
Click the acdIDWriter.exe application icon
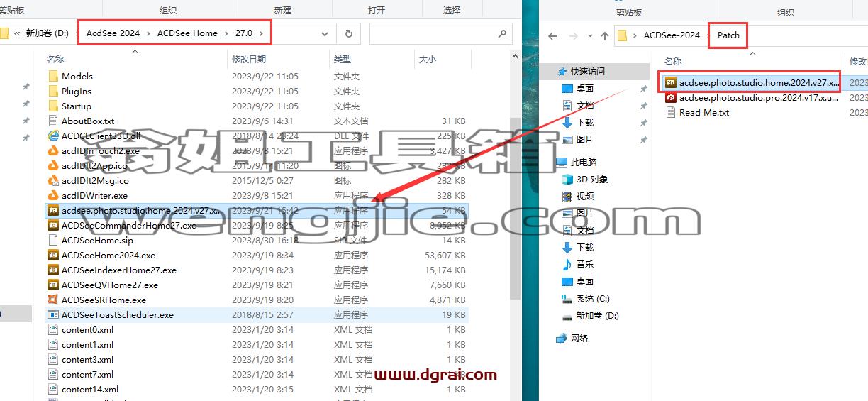52,195
